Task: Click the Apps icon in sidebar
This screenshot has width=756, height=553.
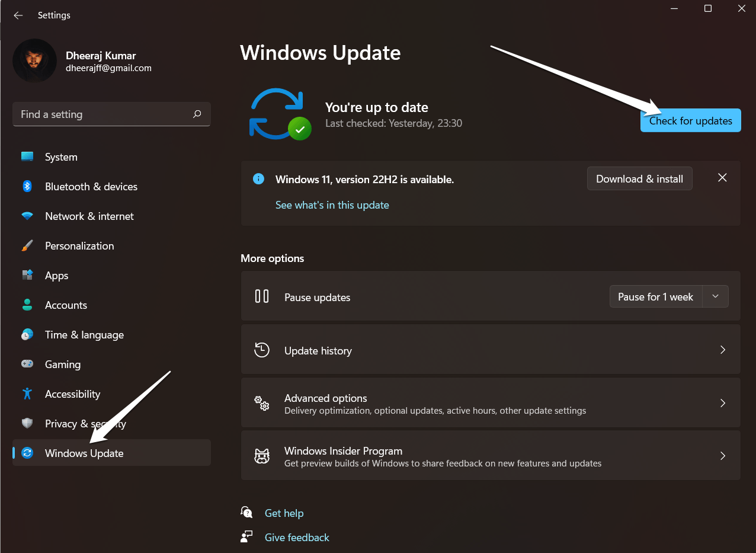Action: [27, 275]
